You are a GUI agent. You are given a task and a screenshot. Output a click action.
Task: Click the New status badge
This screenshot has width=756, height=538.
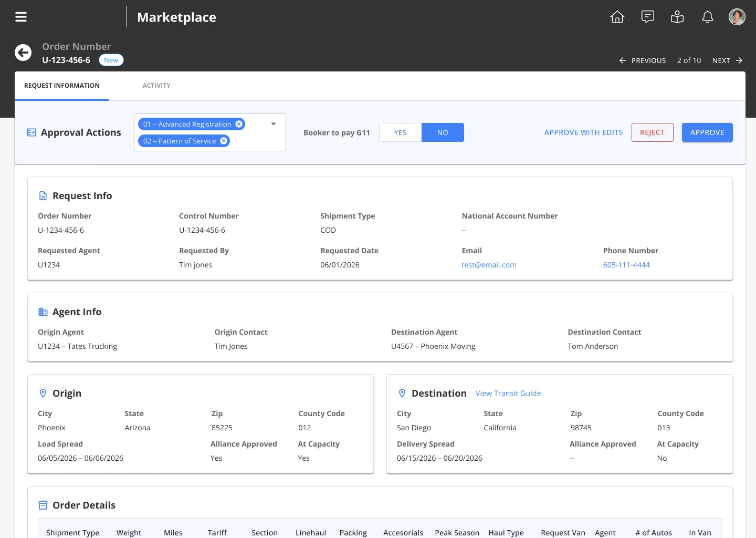[x=111, y=60]
